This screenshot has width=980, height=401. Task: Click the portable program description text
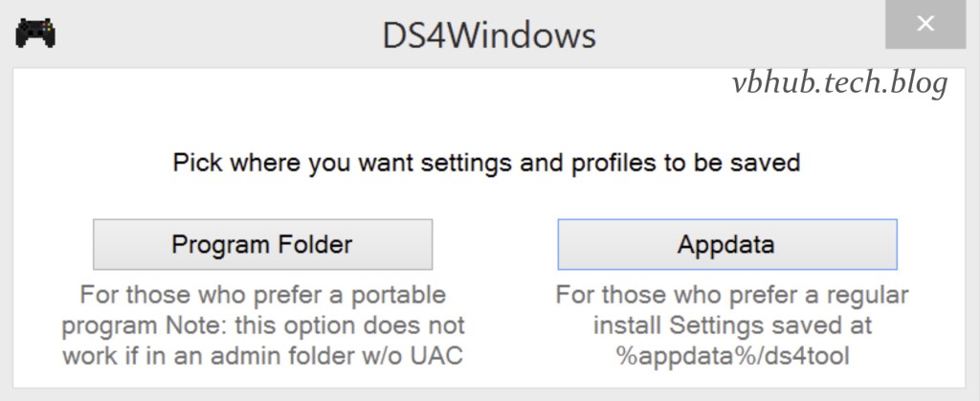262,324
